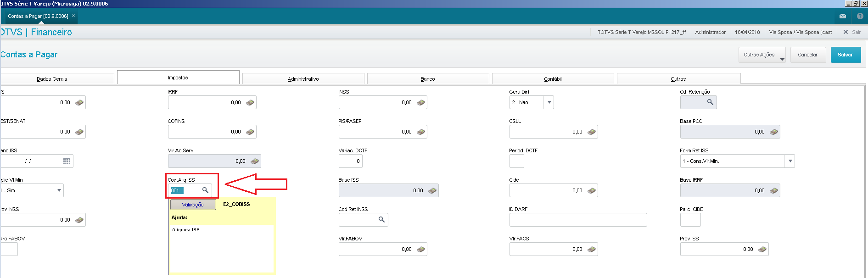Open the Cd. Retenção lookup magnifier
868x278 pixels.
click(710, 102)
